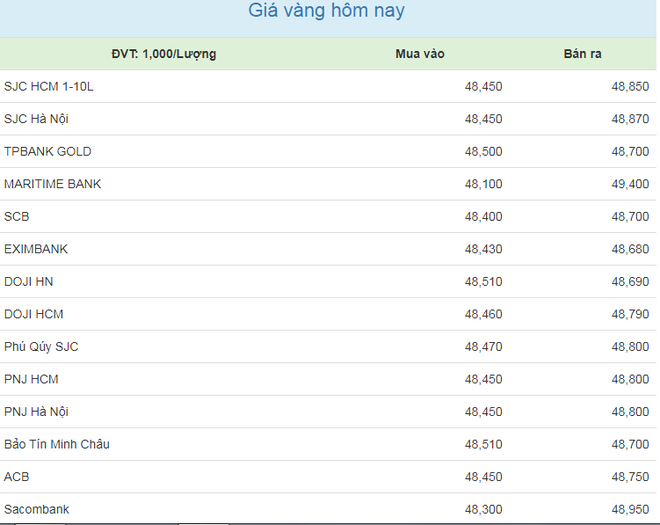Select the 'PNJ Hà Nội' row name
Screen dimensions: 660x525
[36, 412]
